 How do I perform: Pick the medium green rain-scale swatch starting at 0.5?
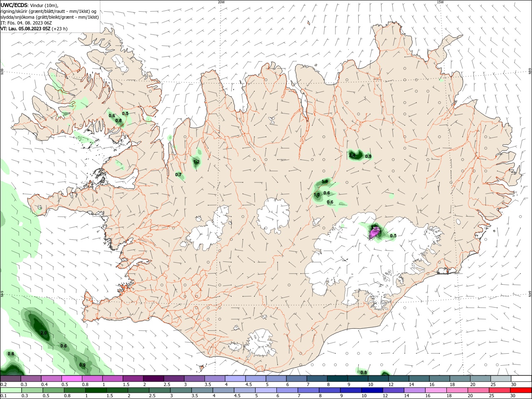(53, 390)
